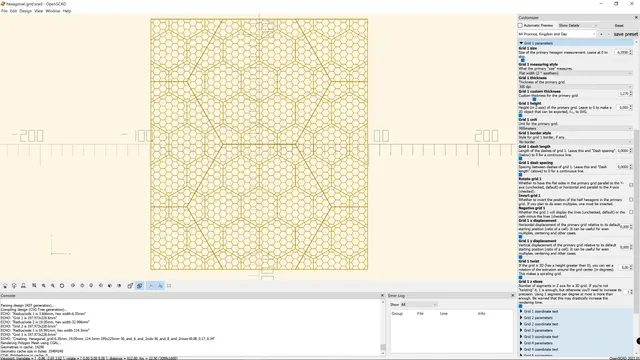Switch to the Right view icon
The image size is (640, 360).
73,286
